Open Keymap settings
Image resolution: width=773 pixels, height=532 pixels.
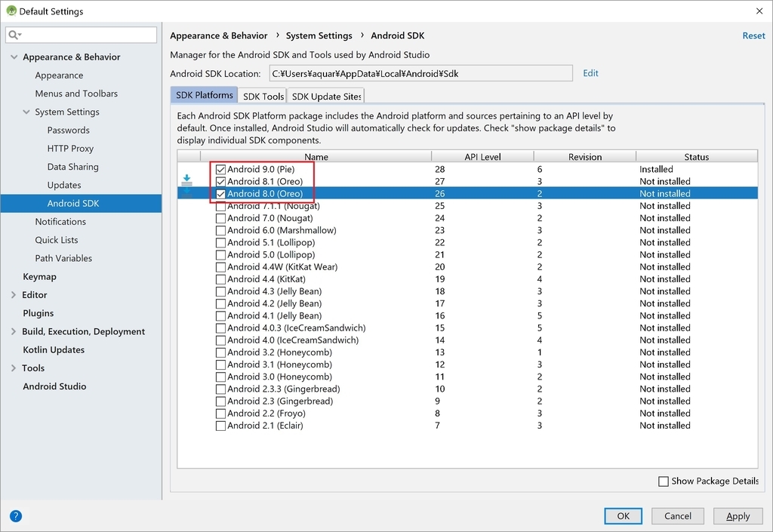pos(39,277)
